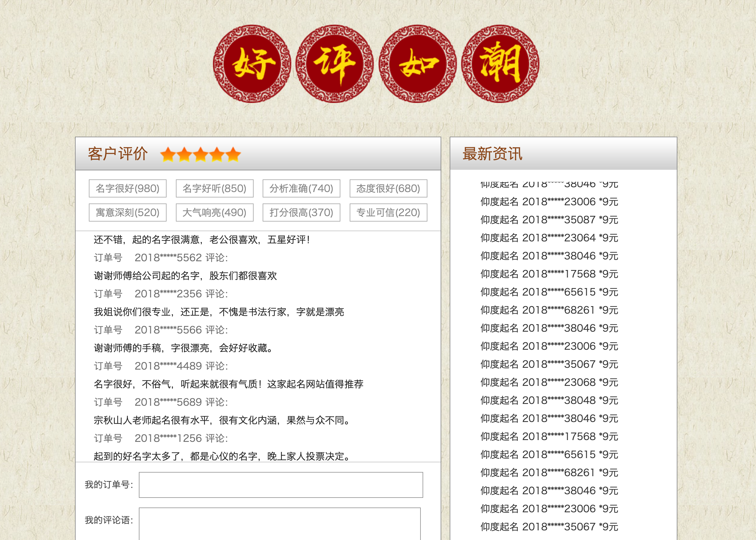The height and width of the screenshot is (540, 756).
Task: Click the 我的评论语 label
Action: click(x=109, y=520)
